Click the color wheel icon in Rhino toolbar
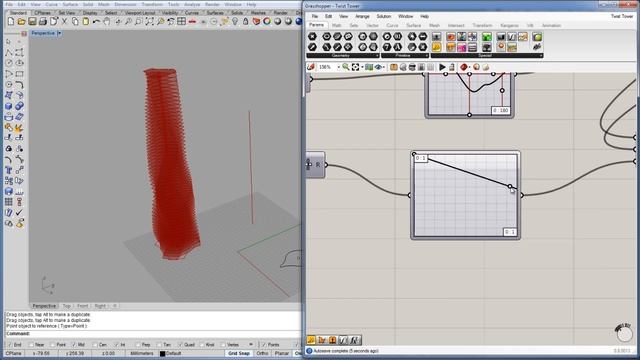The height and width of the screenshot is (360, 640). 267,22
